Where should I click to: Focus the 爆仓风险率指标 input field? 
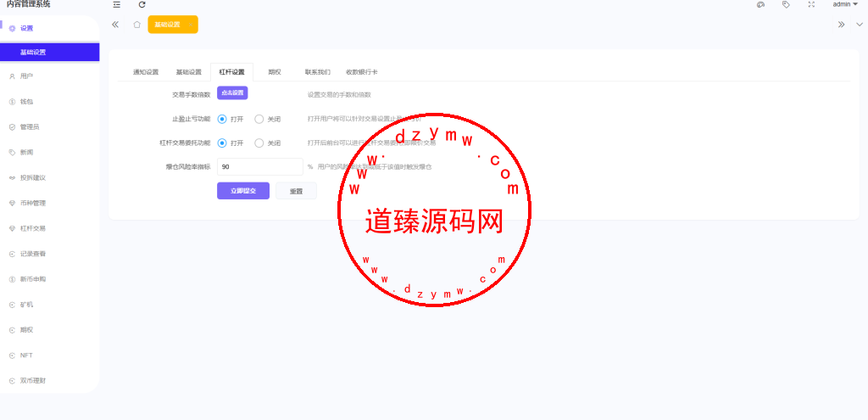[260, 166]
